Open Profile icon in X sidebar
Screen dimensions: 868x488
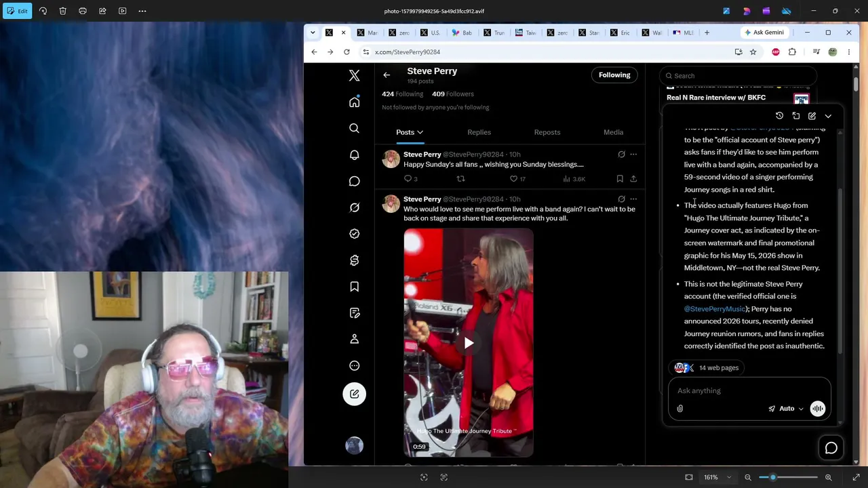point(354,339)
